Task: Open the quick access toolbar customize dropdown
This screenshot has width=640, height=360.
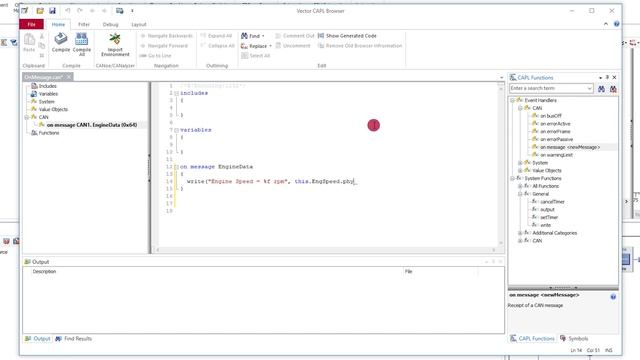Action: point(132,11)
